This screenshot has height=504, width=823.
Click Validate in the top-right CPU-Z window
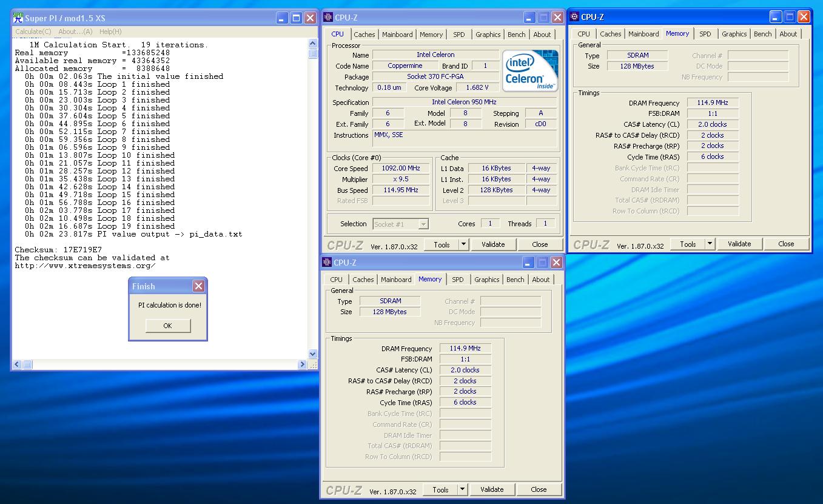tap(739, 244)
